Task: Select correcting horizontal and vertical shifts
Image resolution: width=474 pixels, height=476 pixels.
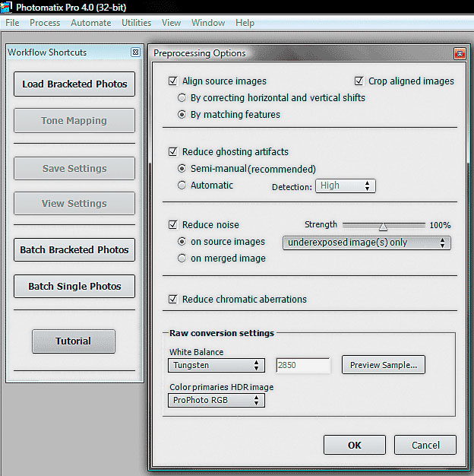Action: 182,98
